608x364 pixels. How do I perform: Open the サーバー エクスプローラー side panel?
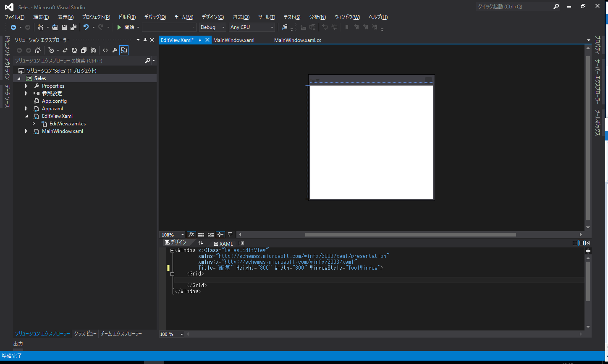pos(597,82)
